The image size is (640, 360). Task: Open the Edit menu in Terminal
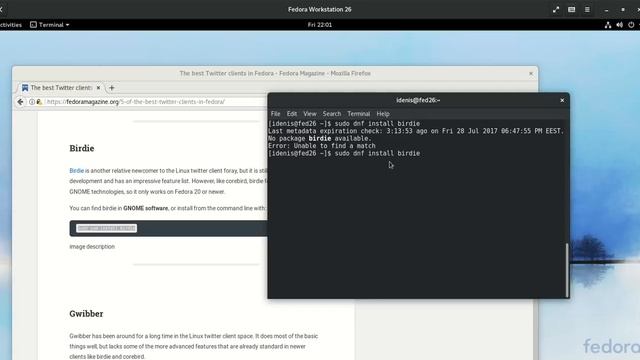[x=291, y=113]
